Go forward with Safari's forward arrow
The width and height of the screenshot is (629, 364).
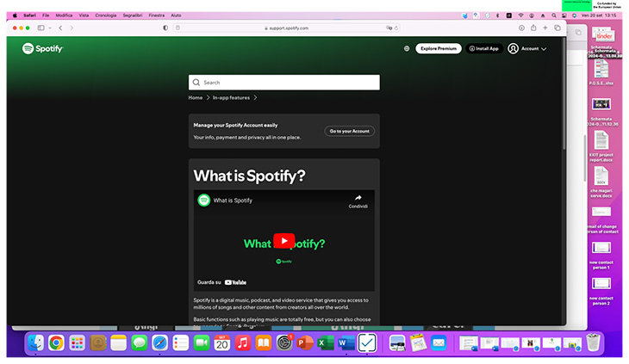[72, 28]
